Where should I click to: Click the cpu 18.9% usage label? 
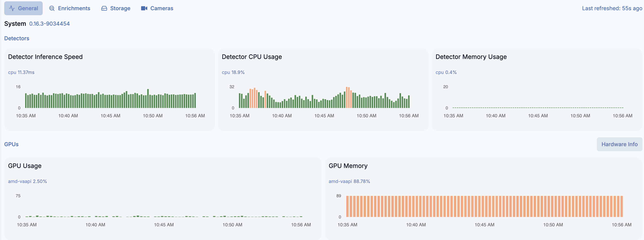(233, 72)
